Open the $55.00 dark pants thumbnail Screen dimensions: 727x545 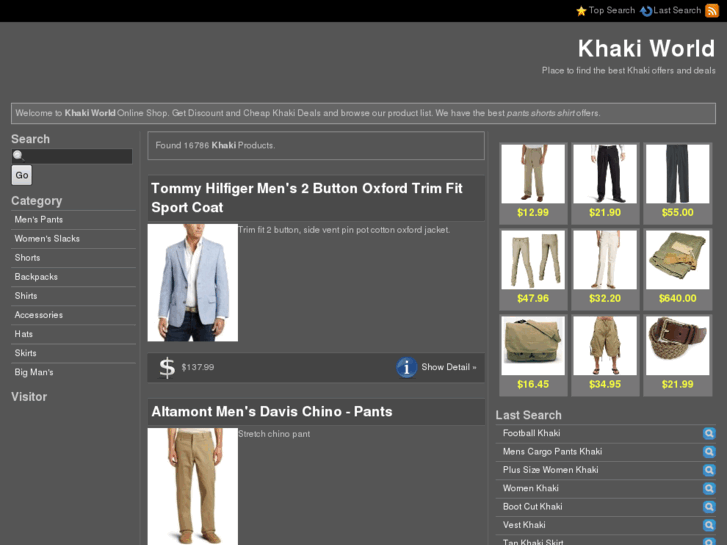pos(677,173)
